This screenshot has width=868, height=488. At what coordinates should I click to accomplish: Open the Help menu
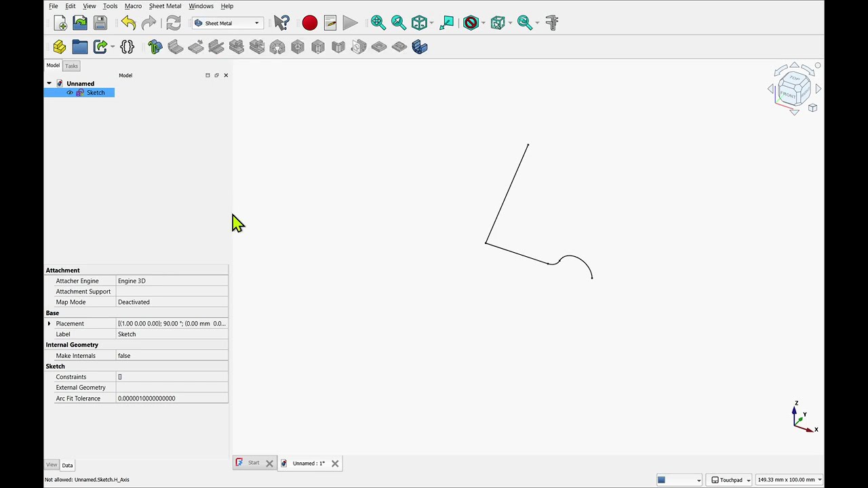[226, 6]
